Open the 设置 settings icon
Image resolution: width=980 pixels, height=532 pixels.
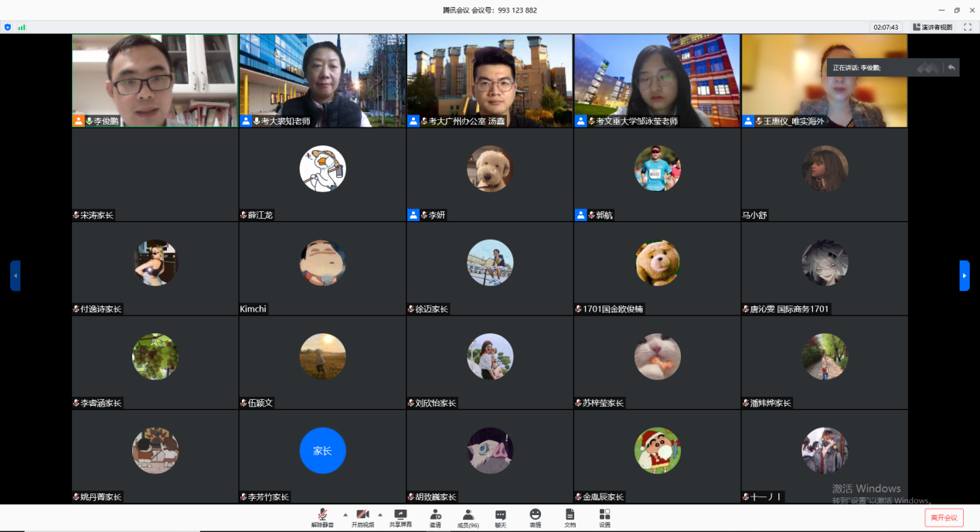tap(604, 517)
